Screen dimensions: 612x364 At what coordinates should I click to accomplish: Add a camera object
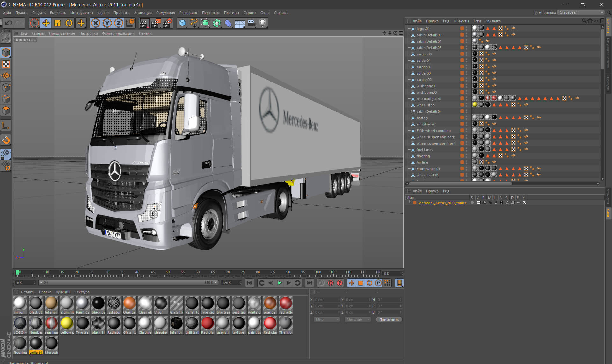tap(251, 23)
